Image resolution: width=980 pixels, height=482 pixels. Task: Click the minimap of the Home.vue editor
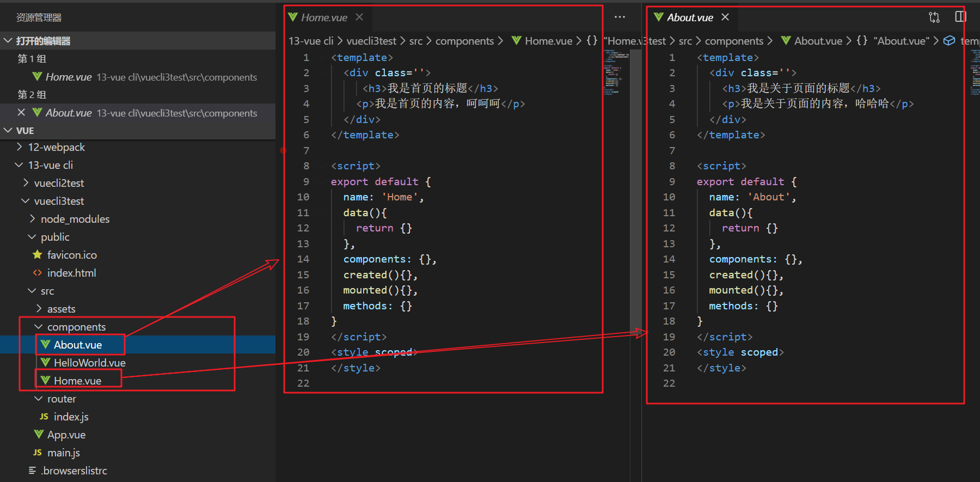pos(616,71)
